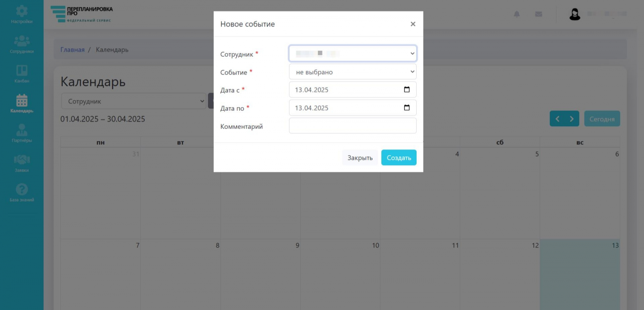Expand the Сотрудник dropdown in dialog
644x310 pixels.
(x=353, y=53)
